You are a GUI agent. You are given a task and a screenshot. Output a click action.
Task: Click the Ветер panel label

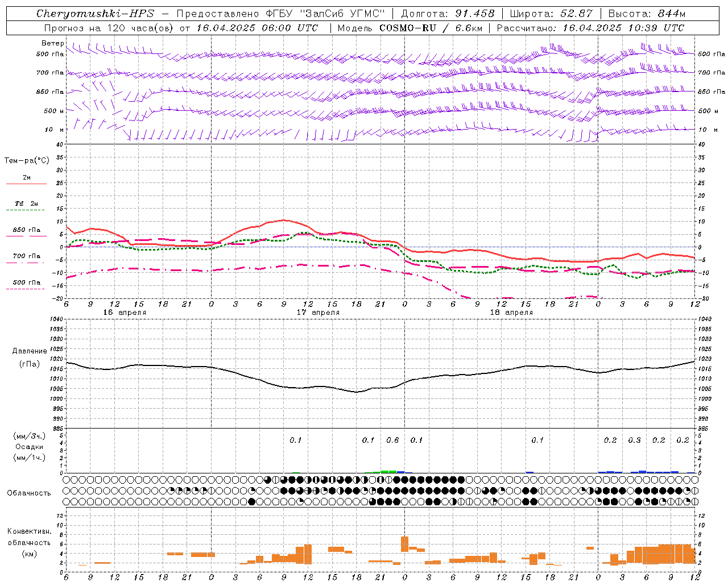point(52,43)
